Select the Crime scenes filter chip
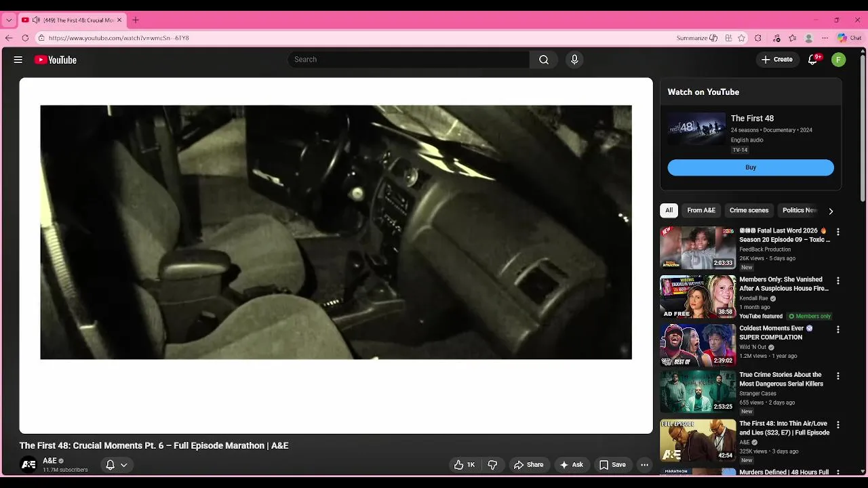Image resolution: width=868 pixels, height=488 pixels. point(749,210)
